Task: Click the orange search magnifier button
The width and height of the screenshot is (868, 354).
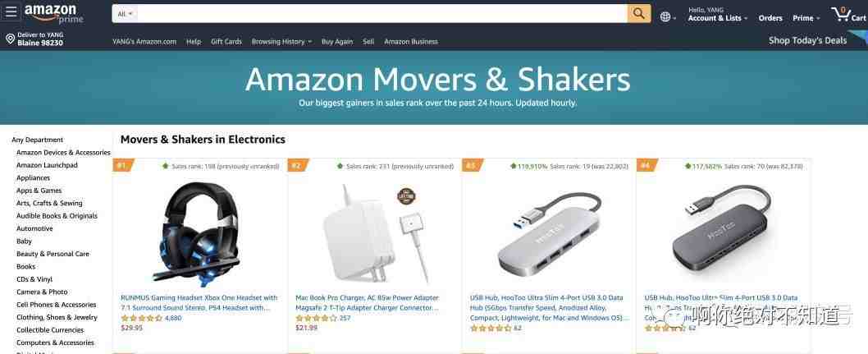Action: (639, 13)
